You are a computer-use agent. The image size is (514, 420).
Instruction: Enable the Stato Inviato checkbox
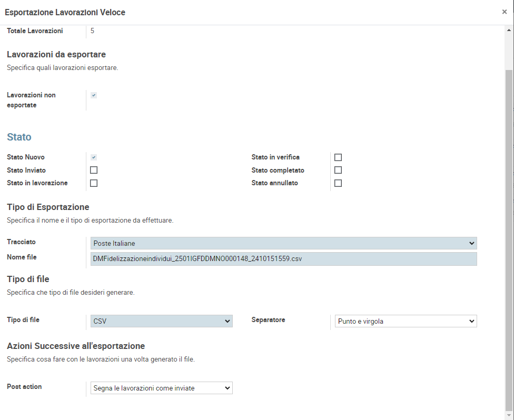[94, 170]
